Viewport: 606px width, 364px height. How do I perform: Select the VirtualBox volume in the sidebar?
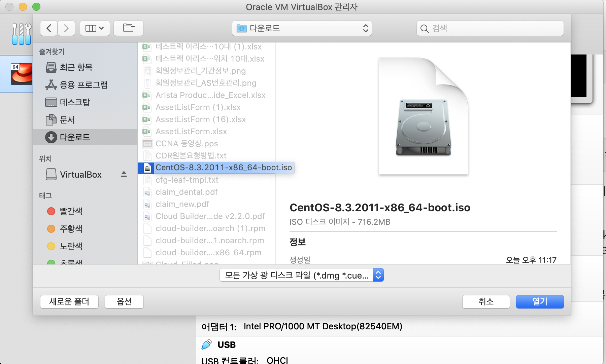[x=81, y=175]
